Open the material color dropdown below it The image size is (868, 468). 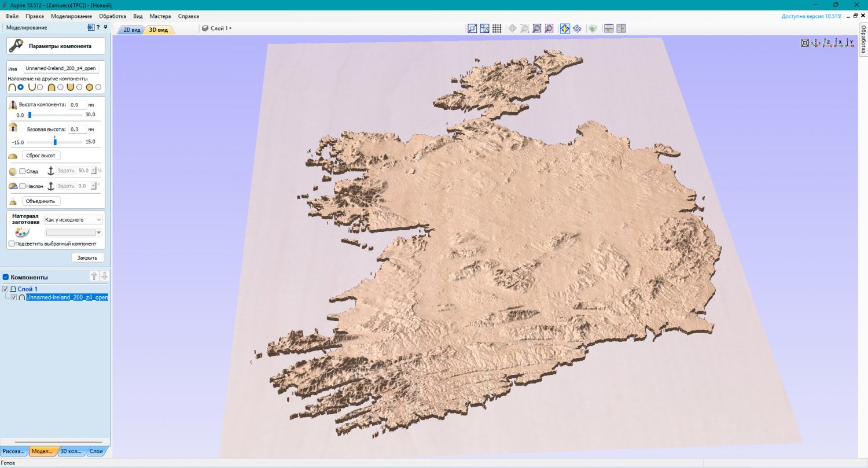[x=73, y=232]
